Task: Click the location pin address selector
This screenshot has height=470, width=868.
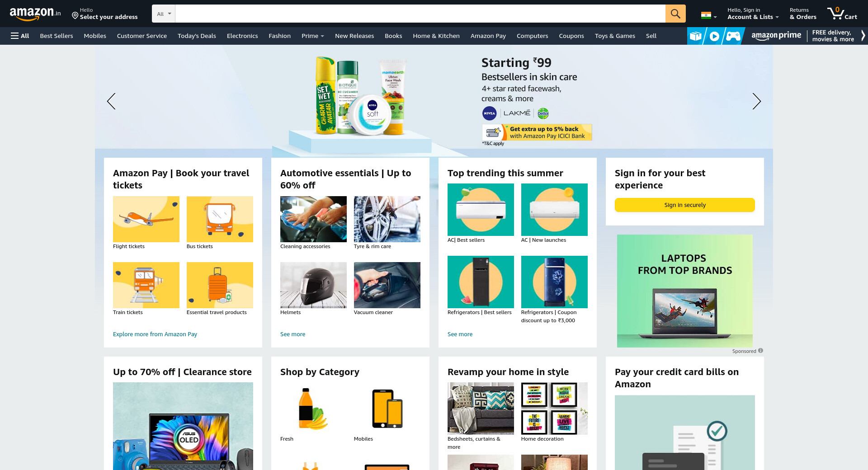Action: (105, 14)
